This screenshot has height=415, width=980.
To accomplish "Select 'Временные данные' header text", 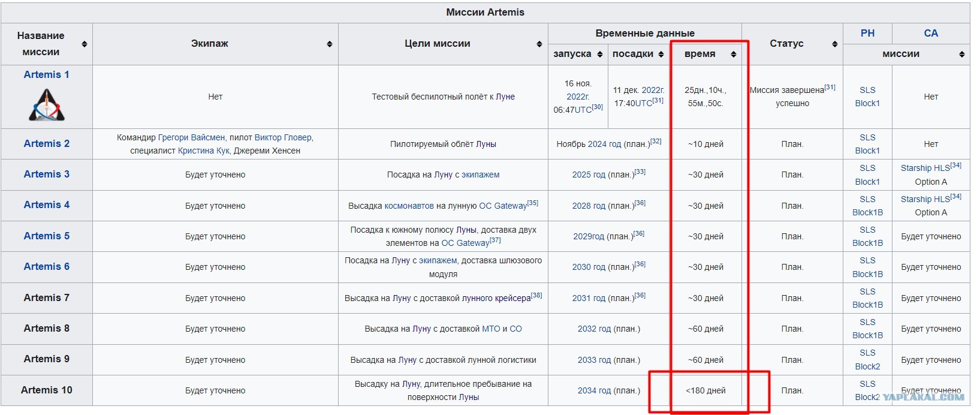I will click(x=645, y=33).
